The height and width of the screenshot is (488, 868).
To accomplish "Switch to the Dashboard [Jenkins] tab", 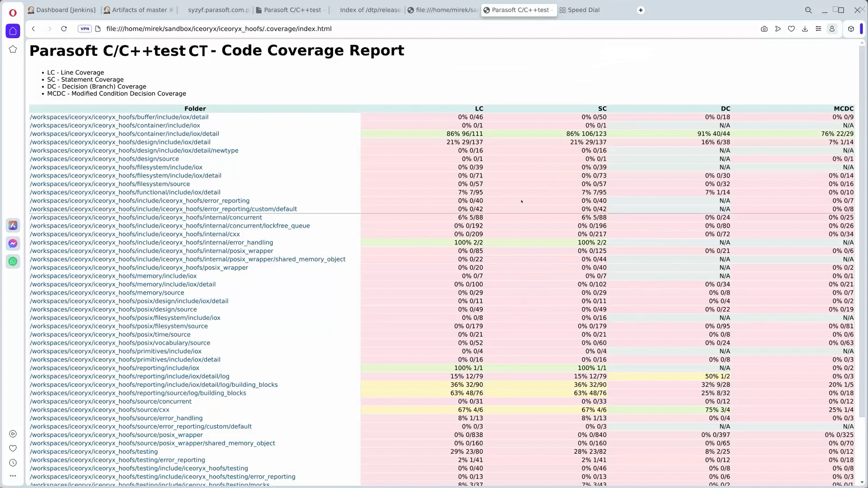I will 62,10.
